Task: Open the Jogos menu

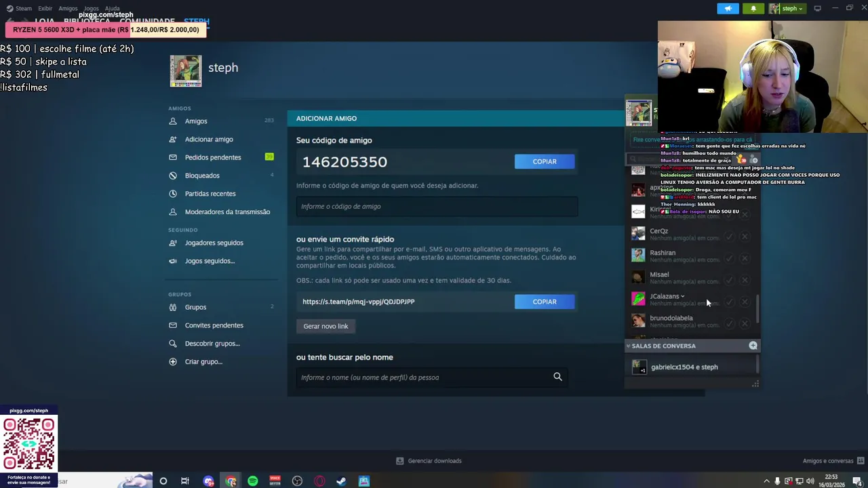Action: 91,9
